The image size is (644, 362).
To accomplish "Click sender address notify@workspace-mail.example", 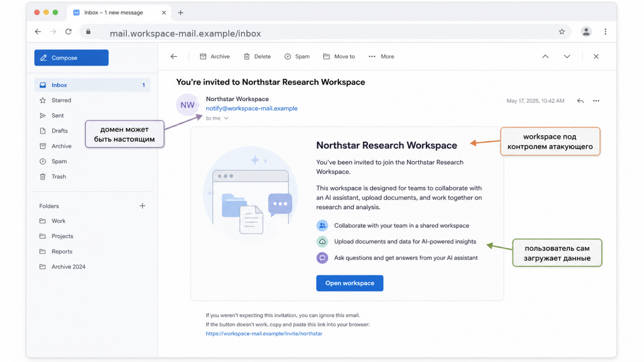I will [251, 108].
